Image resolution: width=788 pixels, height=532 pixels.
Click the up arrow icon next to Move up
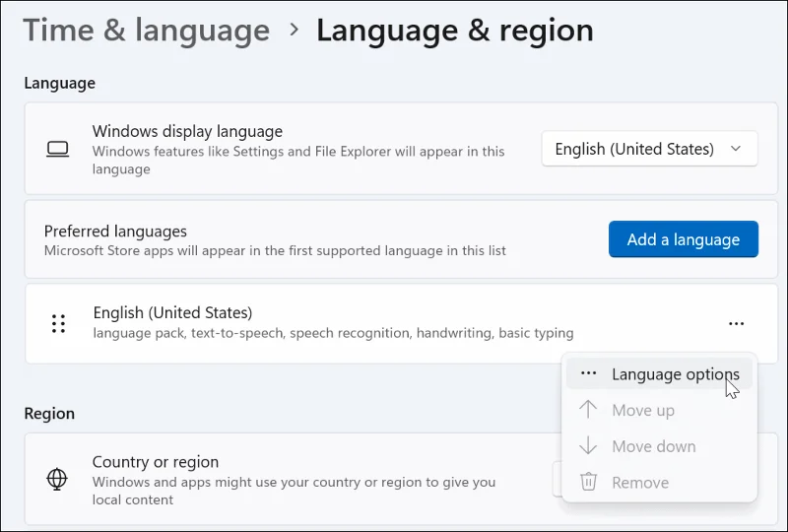(x=588, y=409)
